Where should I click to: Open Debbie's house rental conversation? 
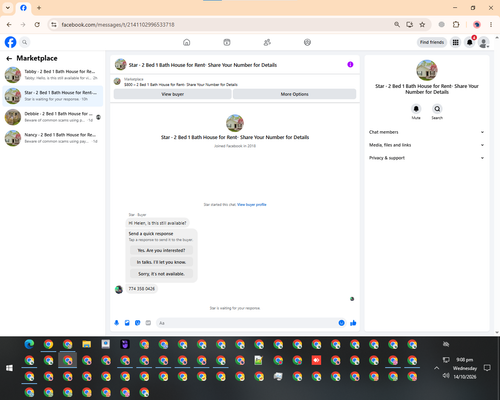click(x=53, y=117)
